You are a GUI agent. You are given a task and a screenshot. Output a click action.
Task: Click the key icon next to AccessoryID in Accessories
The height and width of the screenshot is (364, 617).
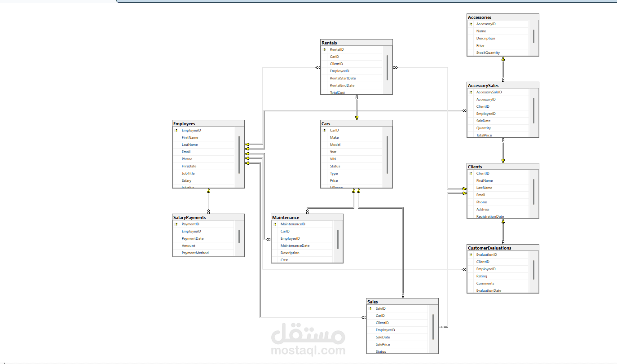tap(471, 24)
